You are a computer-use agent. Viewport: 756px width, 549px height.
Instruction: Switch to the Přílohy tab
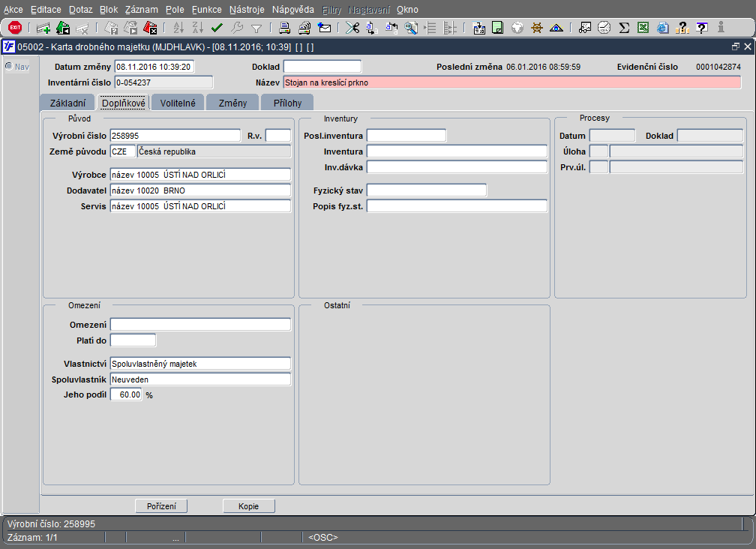[287, 103]
